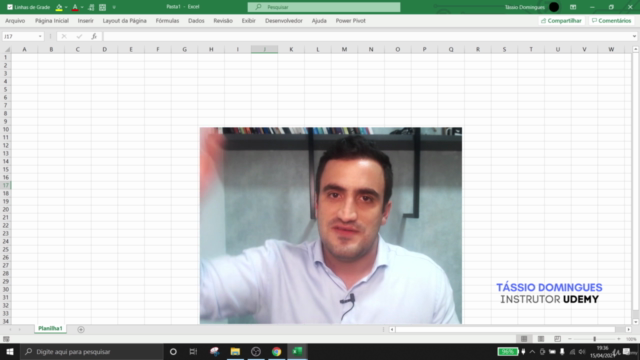Open the Power Pivot tab
This screenshot has height=360, width=640.
click(x=351, y=20)
